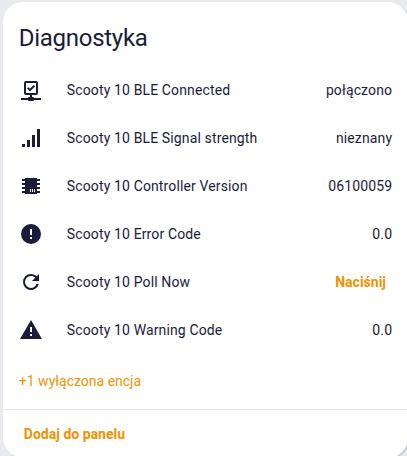Click the 06100059 controller version value
The image size is (407, 456).
point(360,186)
